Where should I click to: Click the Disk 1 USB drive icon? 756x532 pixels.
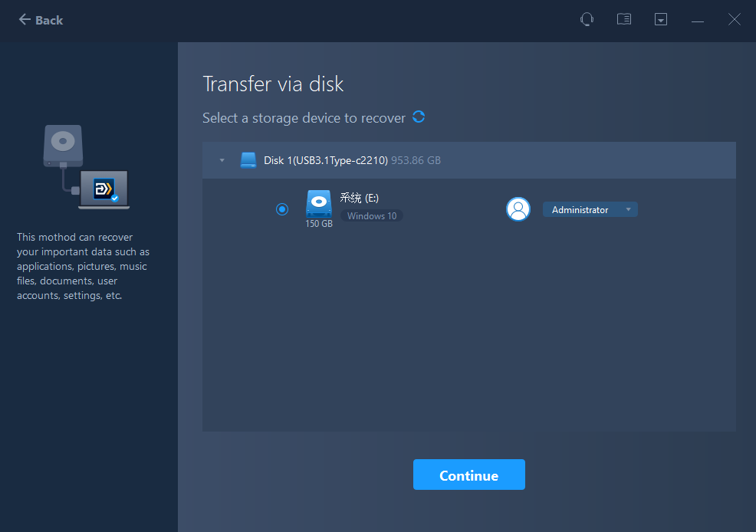click(248, 160)
